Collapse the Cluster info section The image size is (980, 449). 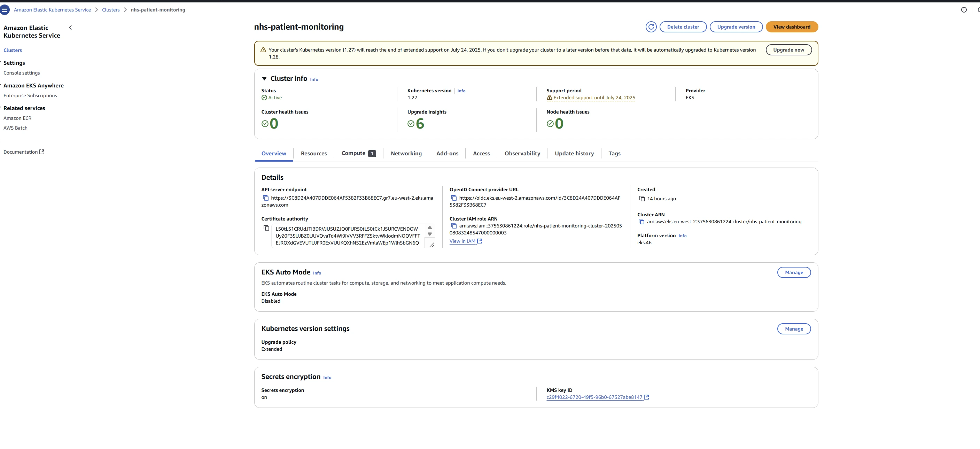(x=264, y=79)
